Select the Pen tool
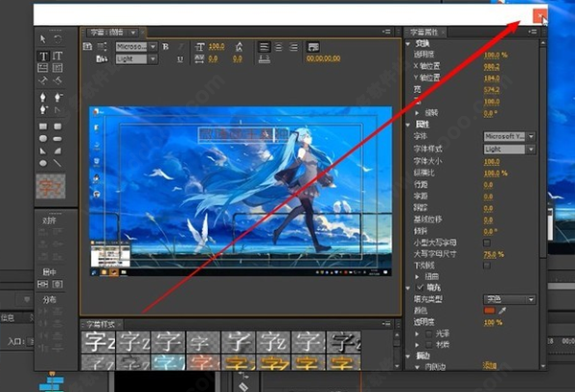The width and height of the screenshot is (575, 392). pyautogui.click(x=43, y=97)
